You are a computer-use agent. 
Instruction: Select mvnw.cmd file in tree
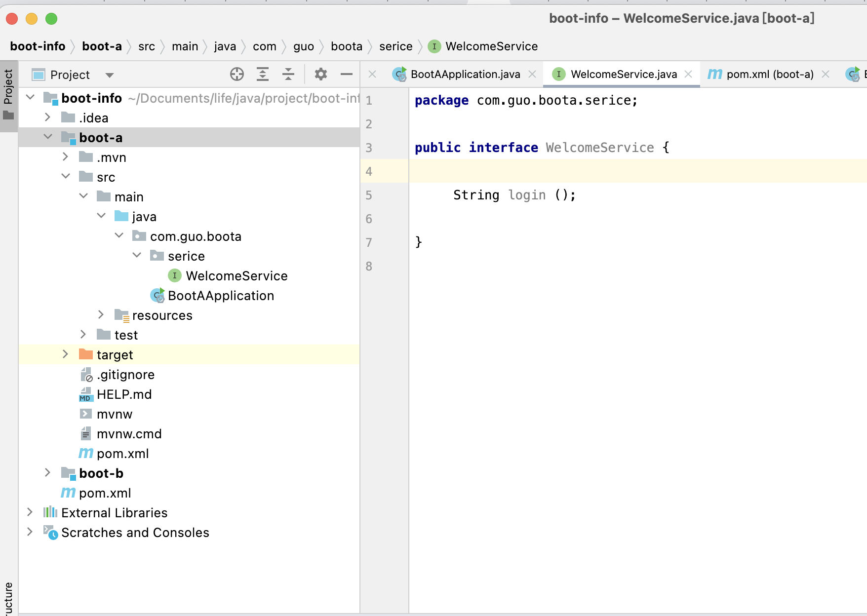tap(129, 433)
